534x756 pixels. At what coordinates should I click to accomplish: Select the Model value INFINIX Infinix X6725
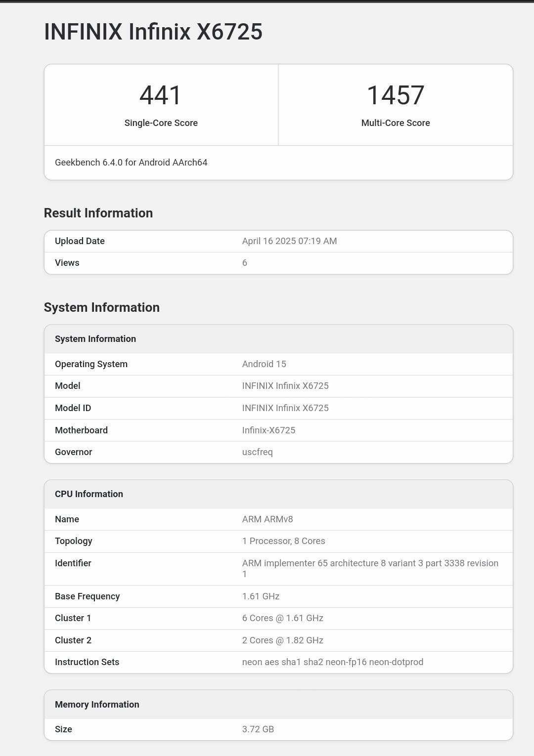(285, 386)
